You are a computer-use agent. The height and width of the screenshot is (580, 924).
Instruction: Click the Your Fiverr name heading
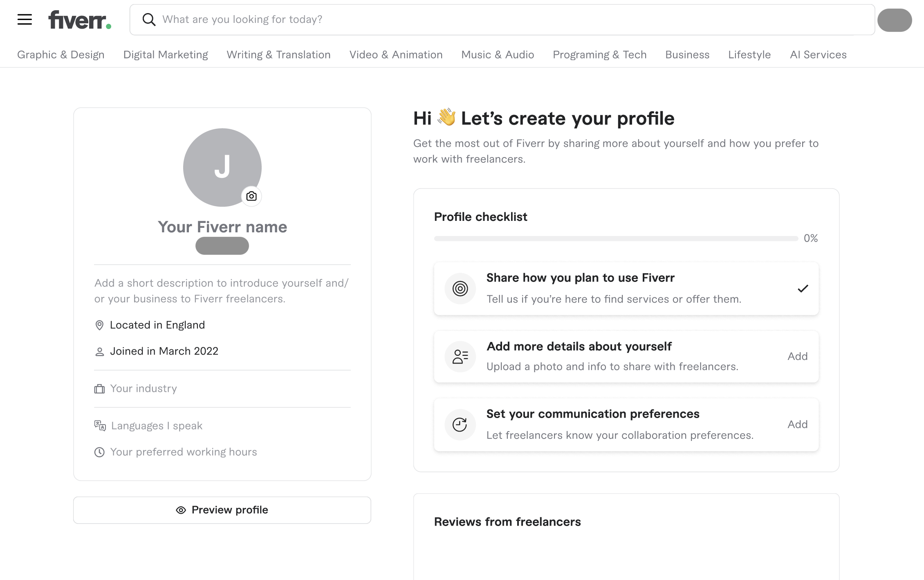[x=222, y=227]
